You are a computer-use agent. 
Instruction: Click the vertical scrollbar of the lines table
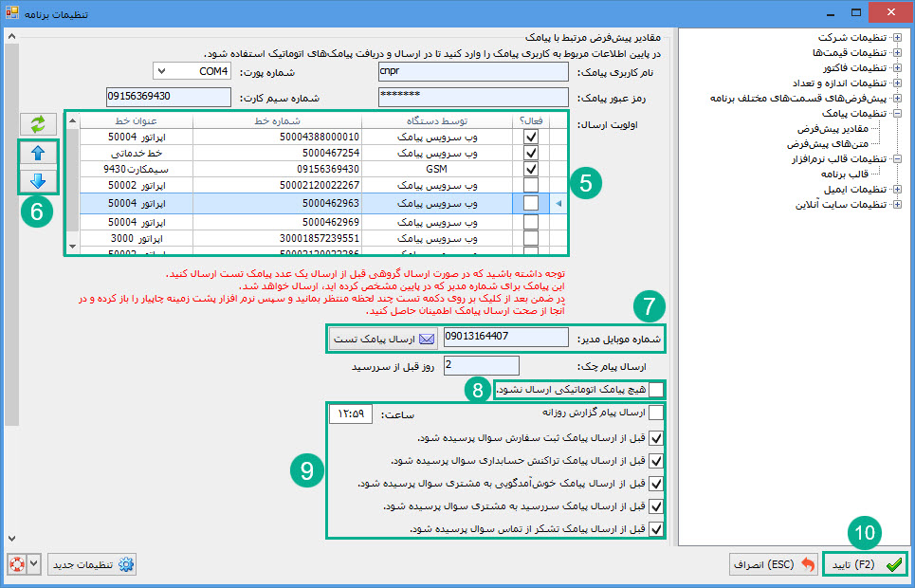pos(72,190)
